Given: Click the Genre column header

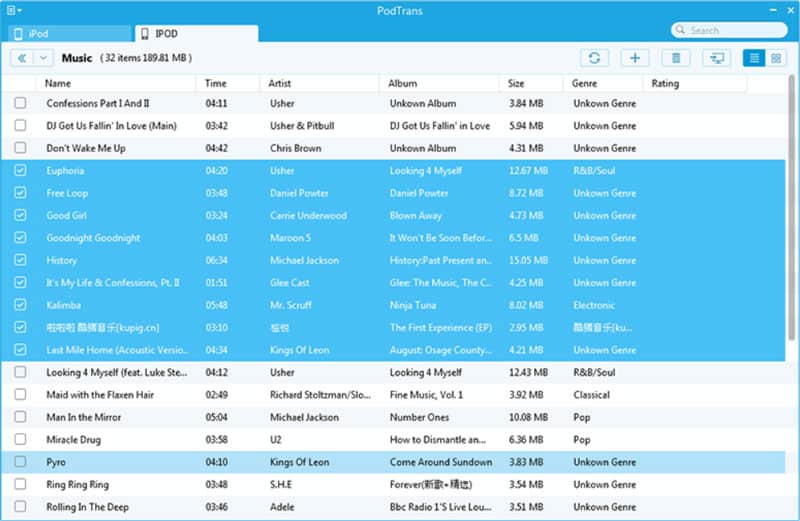Looking at the screenshot, I should (585, 83).
